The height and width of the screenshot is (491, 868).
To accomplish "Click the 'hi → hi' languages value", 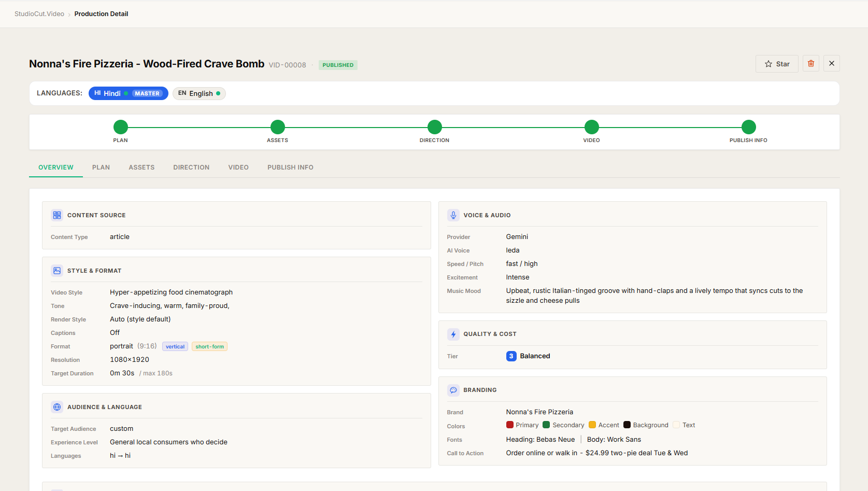I will pos(120,456).
